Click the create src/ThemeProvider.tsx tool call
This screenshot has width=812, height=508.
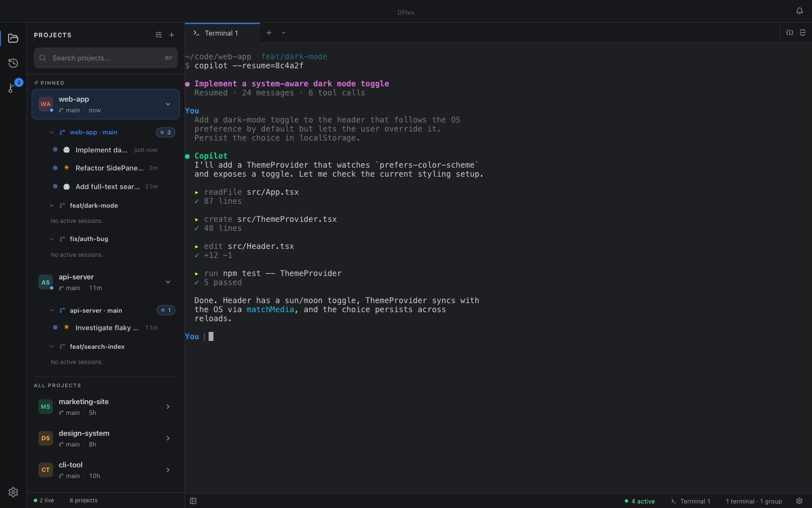point(266,219)
